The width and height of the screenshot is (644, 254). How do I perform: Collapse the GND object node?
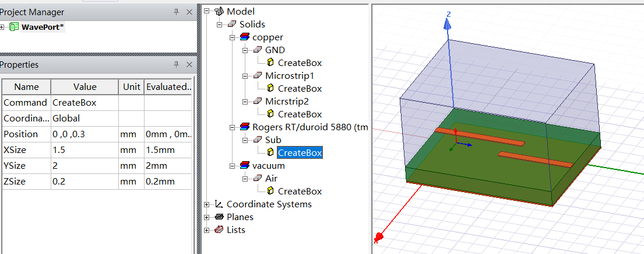point(245,50)
